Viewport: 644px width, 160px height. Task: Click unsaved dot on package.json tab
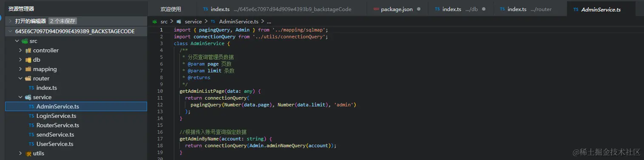coord(419,9)
